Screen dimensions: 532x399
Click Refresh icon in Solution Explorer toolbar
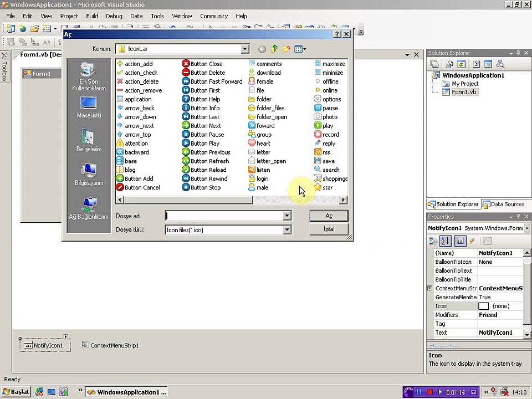click(461, 64)
